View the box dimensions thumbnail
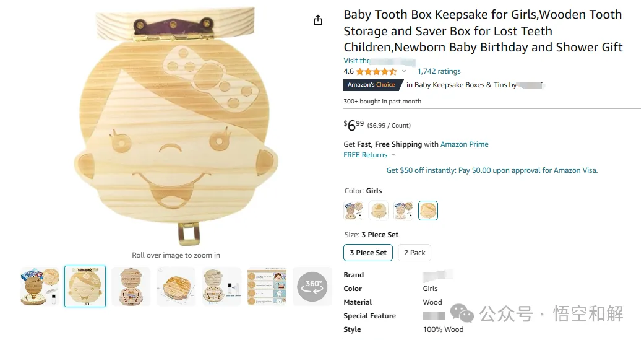644x340 pixels. (176, 287)
